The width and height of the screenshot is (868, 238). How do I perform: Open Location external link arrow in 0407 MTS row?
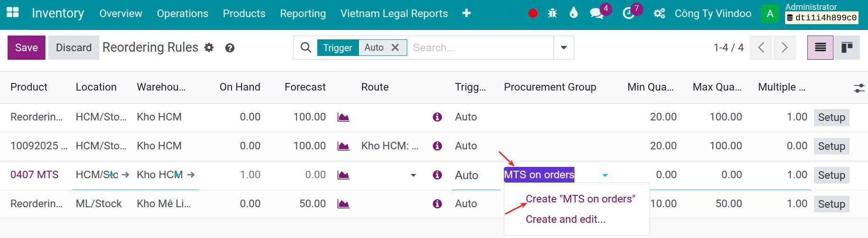tap(125, 175)
